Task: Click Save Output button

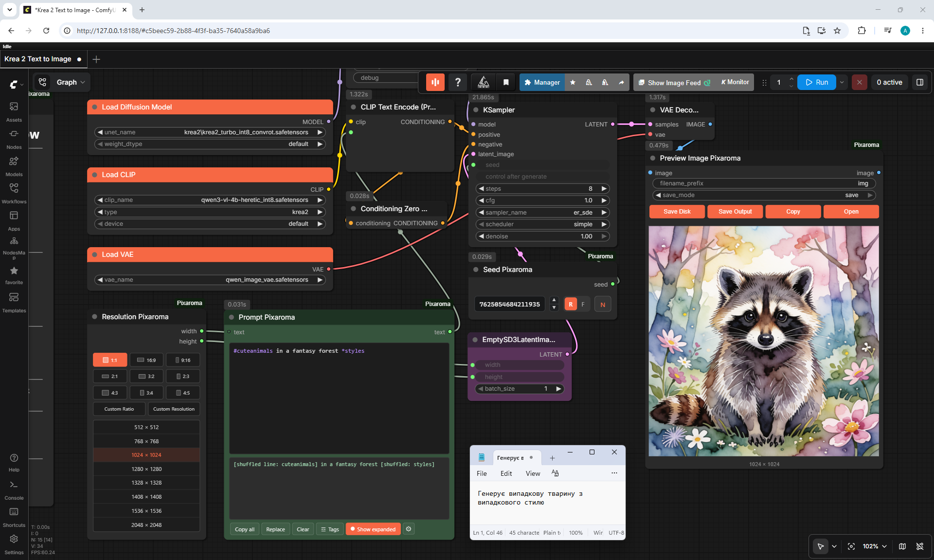Action: (735, 212)
